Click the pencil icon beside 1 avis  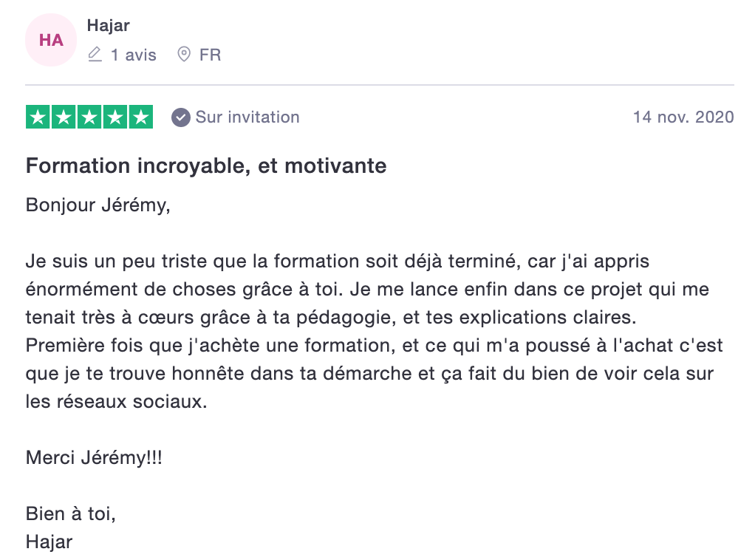tap(95, 55)
